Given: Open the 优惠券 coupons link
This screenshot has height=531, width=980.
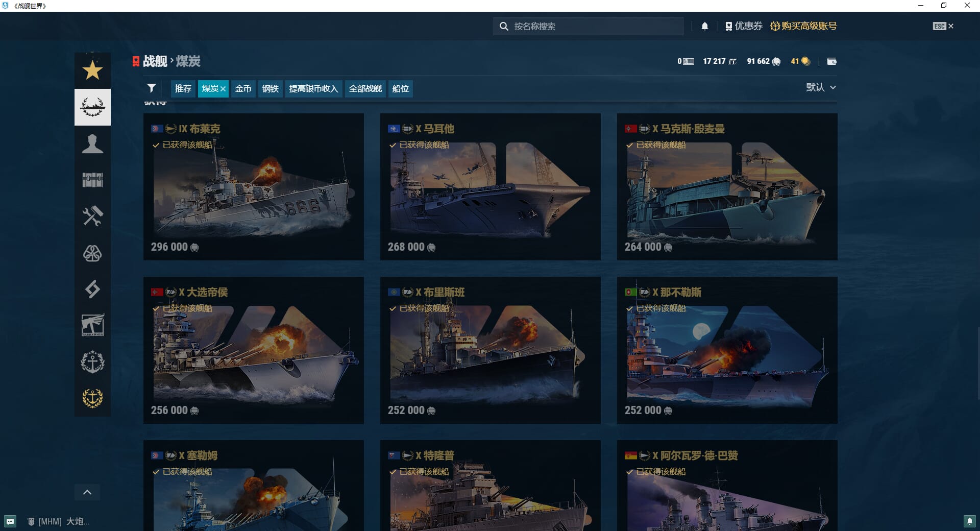Looking at the screenshot, I should 743,26.
